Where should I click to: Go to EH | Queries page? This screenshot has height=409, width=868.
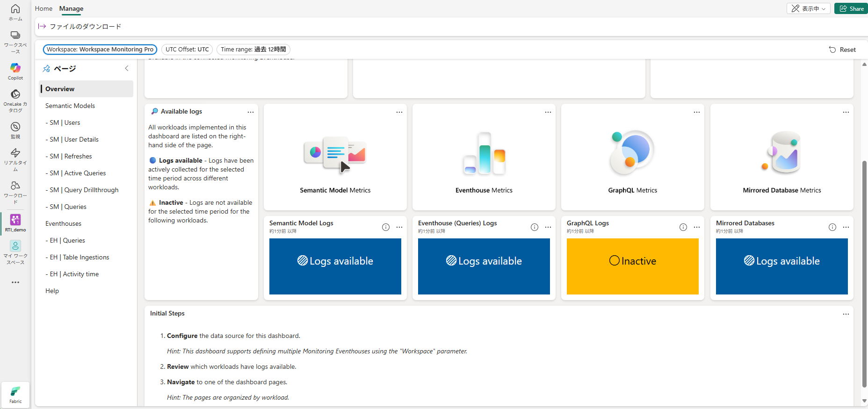coord(86,240)
